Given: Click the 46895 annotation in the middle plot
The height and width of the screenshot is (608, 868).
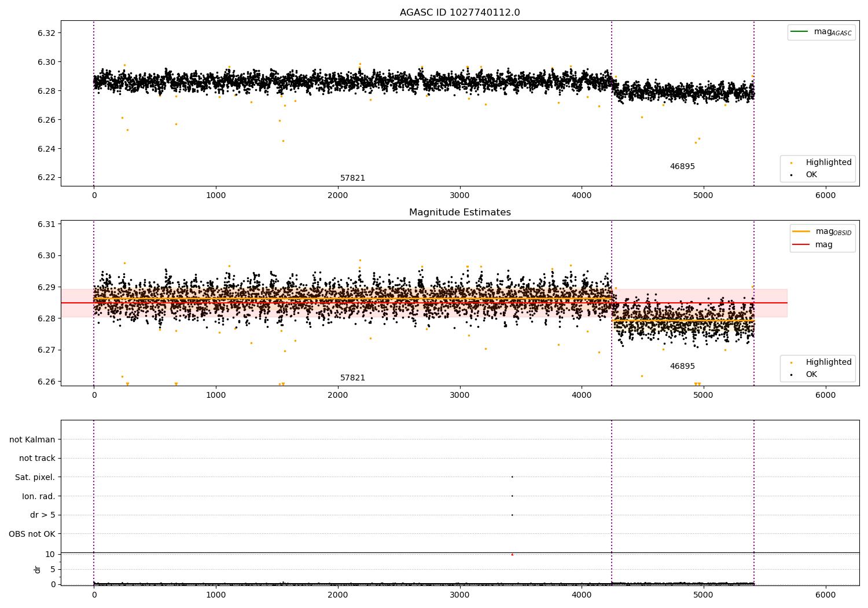Looking at the screenshot, I should tap(682, 367).
